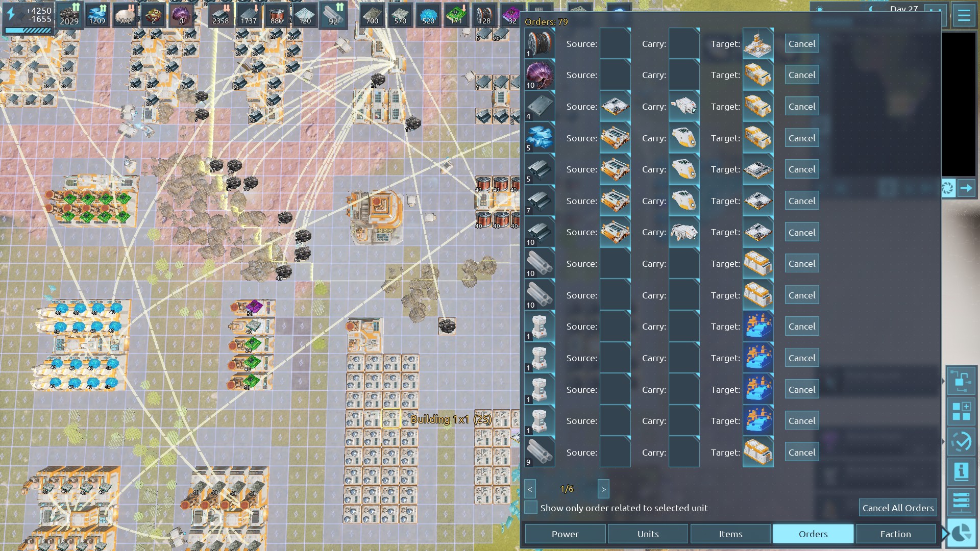Viewport: 980px width, 551px height.
Task: Select the Items tab
Action: tap(730, 534)
